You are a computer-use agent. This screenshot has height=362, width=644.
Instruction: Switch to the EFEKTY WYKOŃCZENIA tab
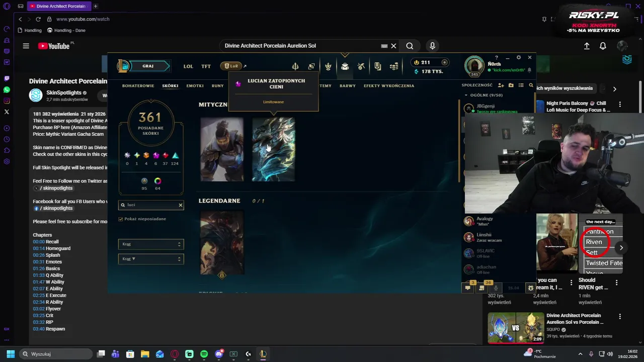pyautogui.click(x=389, y=85)
